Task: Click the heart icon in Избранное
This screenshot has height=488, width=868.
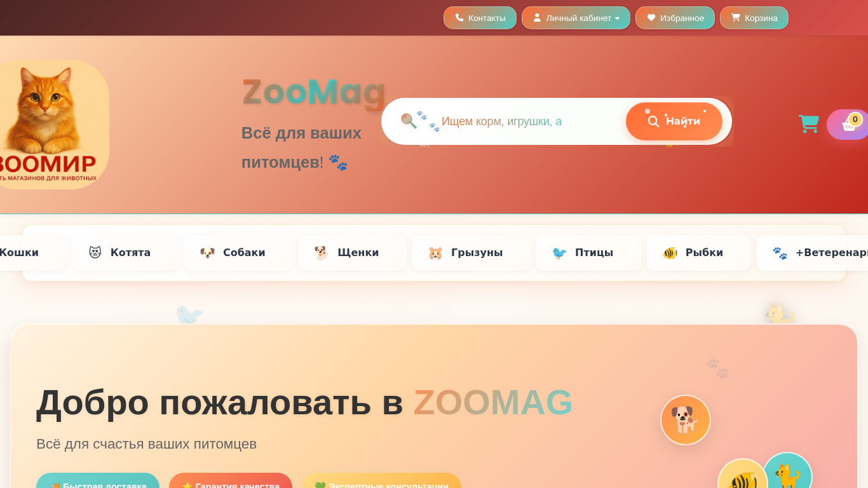Action: point(651,18)
